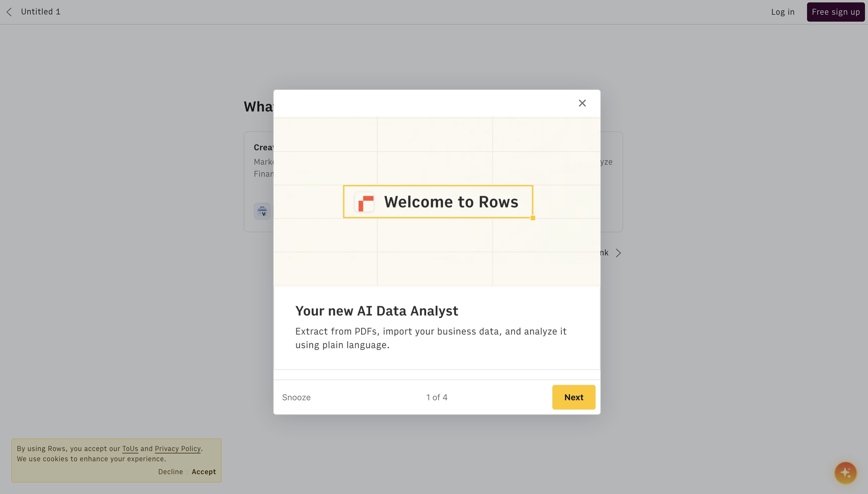Screen dimensions: 868x494
Task: Click the 1 of 4 step indicator
Action: (437, 397)
